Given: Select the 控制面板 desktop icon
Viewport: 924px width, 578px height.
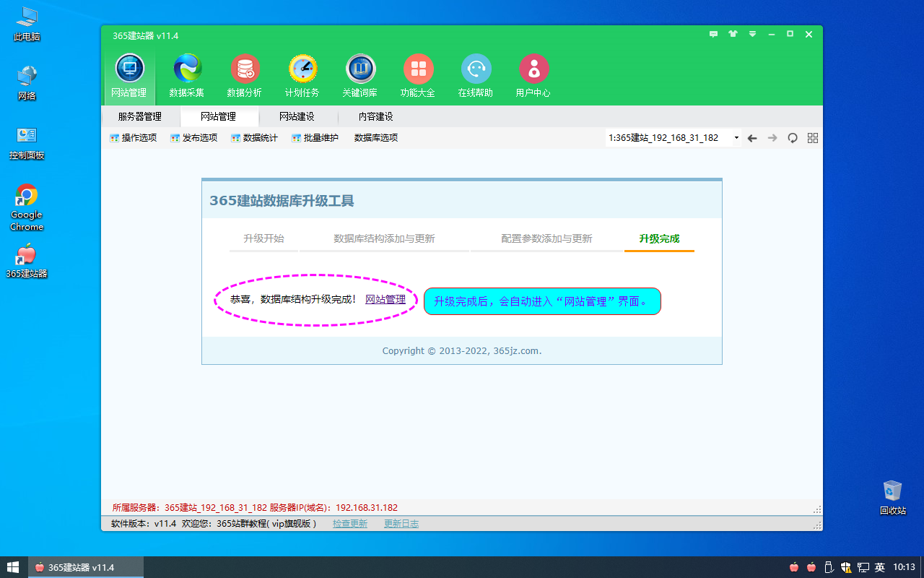Looking at the screenshot, I should 27,142.
